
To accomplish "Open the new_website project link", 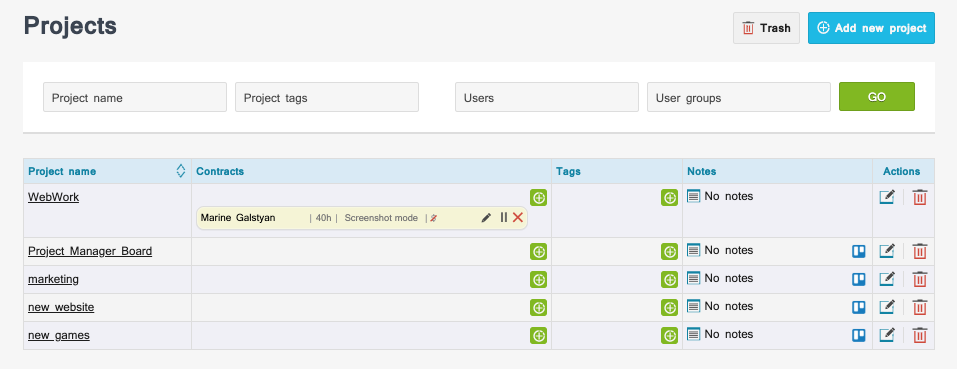I will 61,307.
